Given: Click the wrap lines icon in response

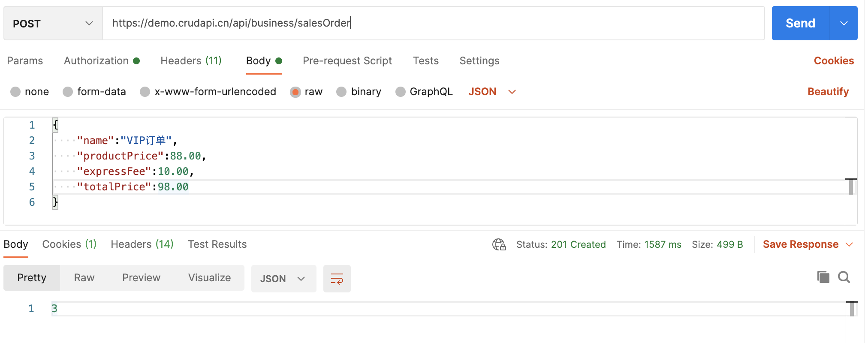Looking at the screenshot, I should [337, 279].
